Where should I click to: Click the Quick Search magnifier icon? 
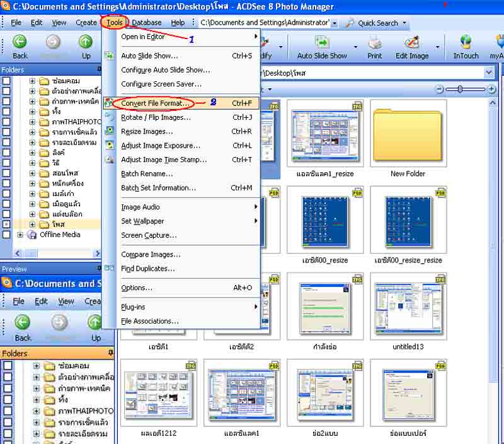[350, 23]
